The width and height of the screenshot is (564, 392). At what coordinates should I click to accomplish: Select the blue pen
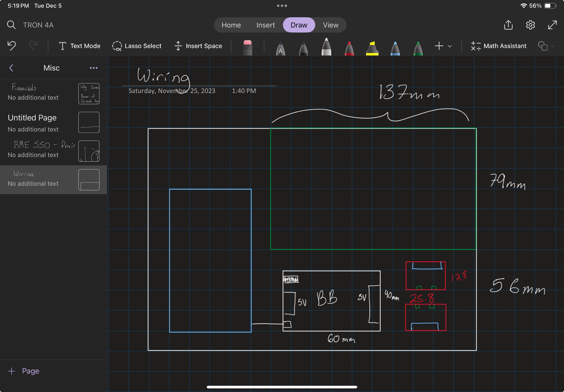click(395, 48)
